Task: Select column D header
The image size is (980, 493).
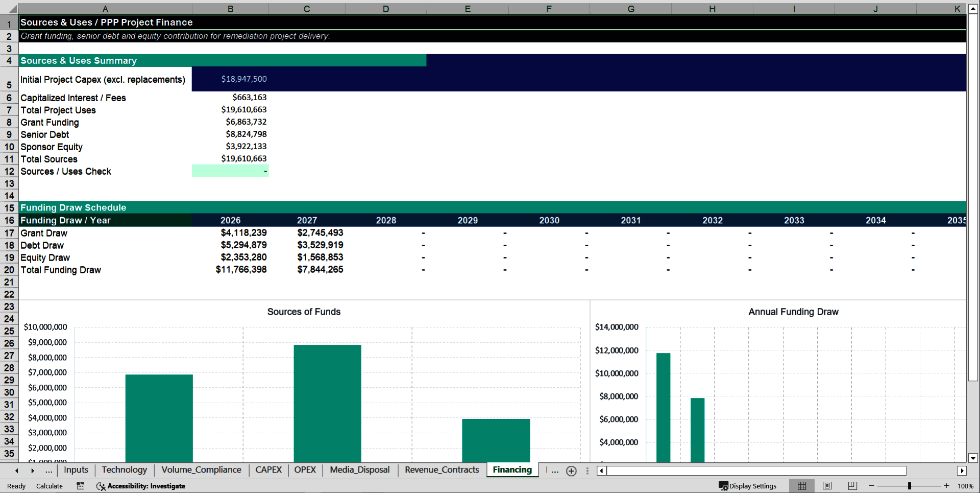Action: [x=386, y=9]
